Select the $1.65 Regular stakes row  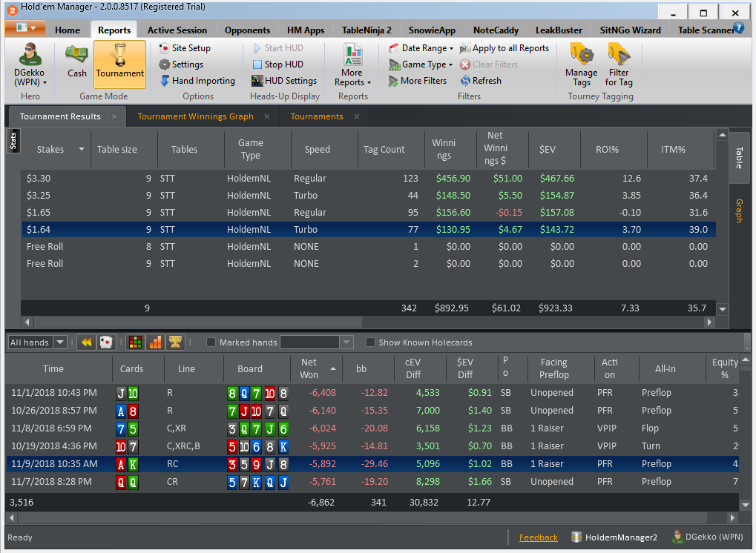[x=369, y=213]
